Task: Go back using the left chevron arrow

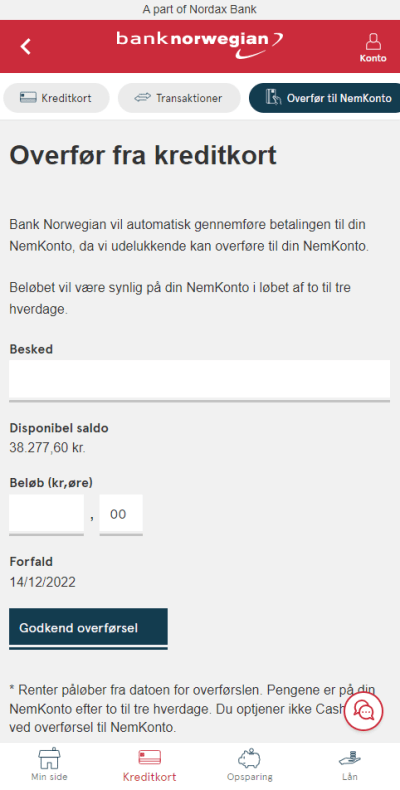Action: pyautogui.click(x=26, y=46)
